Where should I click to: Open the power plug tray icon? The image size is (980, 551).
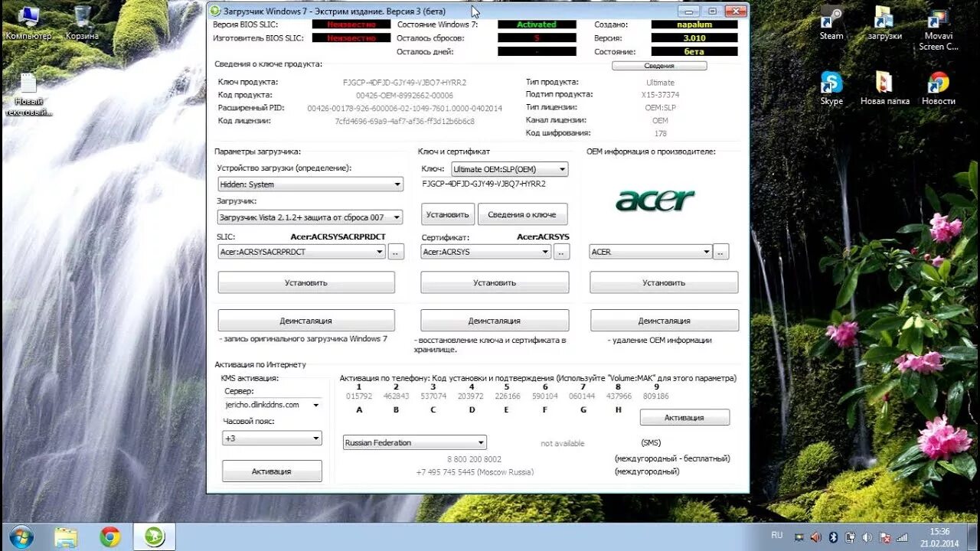tap(851, 537)
